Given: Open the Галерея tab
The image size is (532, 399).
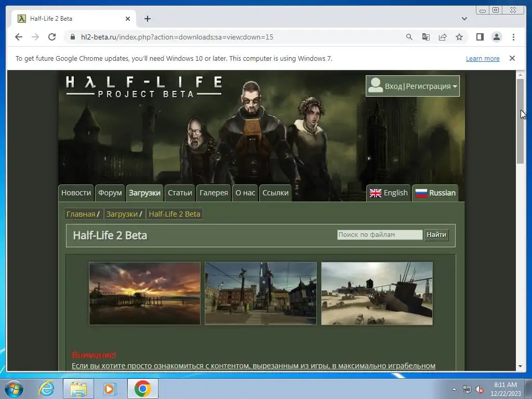Looking at the screenshot, I should pos(214,193).
